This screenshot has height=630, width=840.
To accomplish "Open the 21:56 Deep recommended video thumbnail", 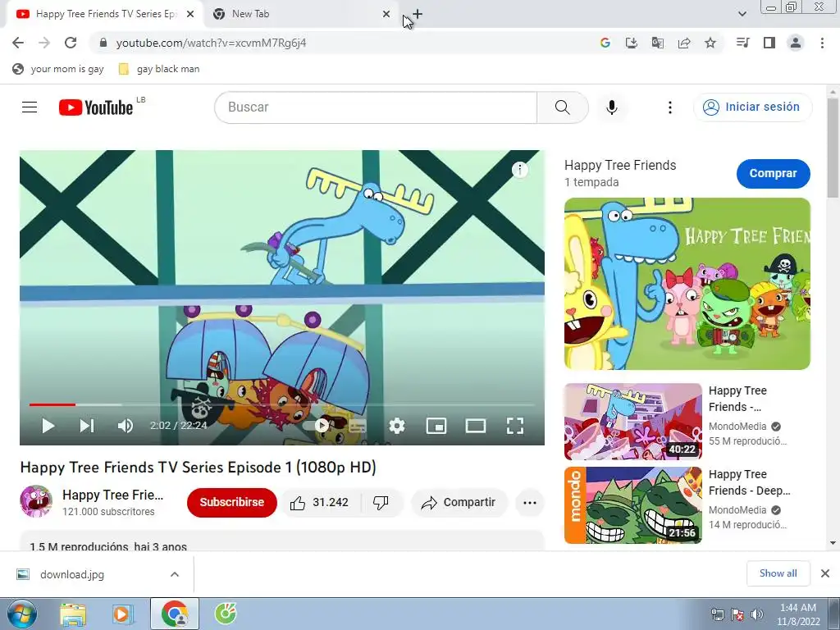I will point(633,505).
